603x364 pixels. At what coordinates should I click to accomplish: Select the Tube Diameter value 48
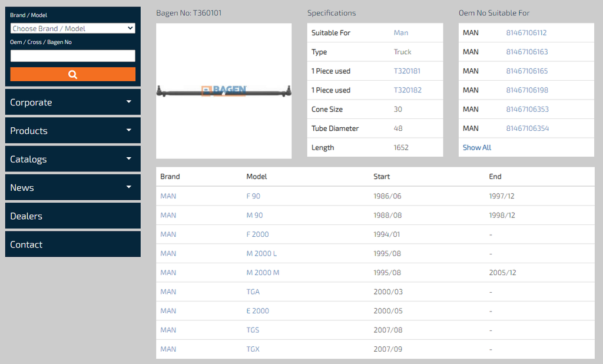(398, 128)
